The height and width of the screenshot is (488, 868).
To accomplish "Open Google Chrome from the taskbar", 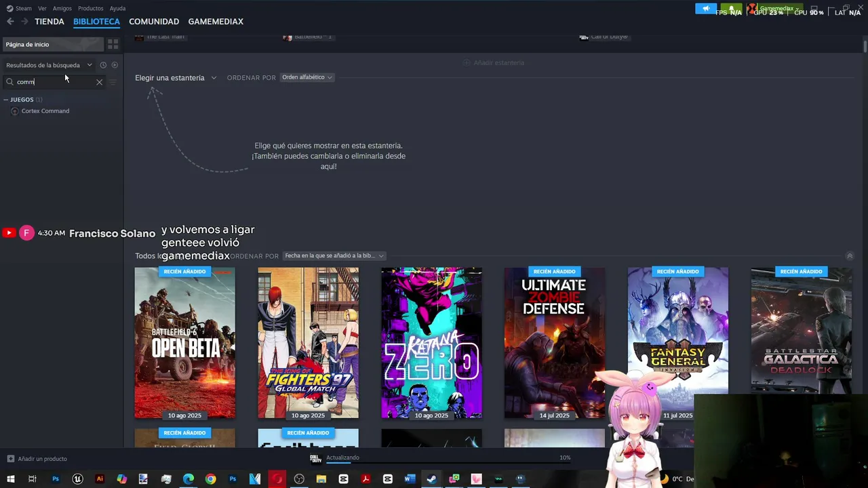I will 211,479.
